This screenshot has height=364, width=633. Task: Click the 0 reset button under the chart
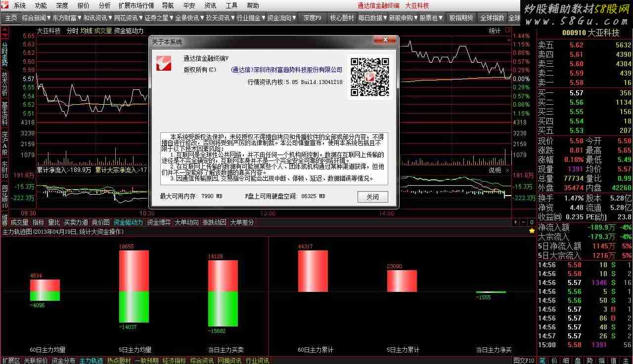click(x=531, y=222)
